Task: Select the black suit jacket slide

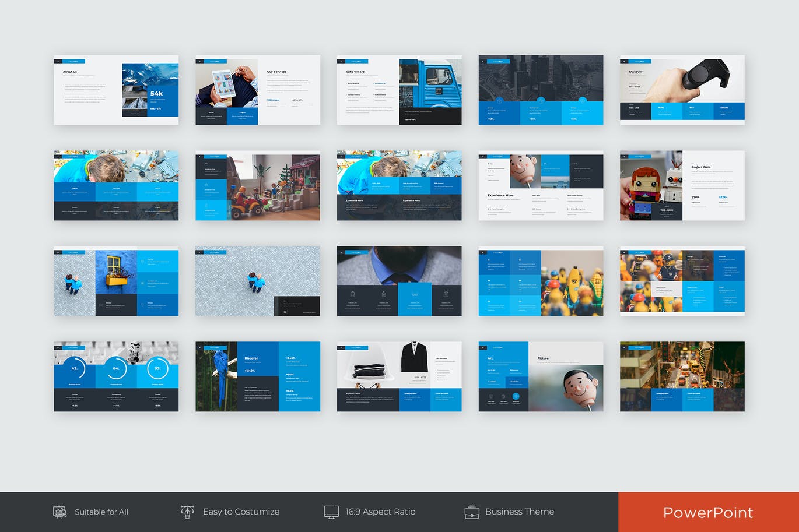Action: click(x=399, y=376)
